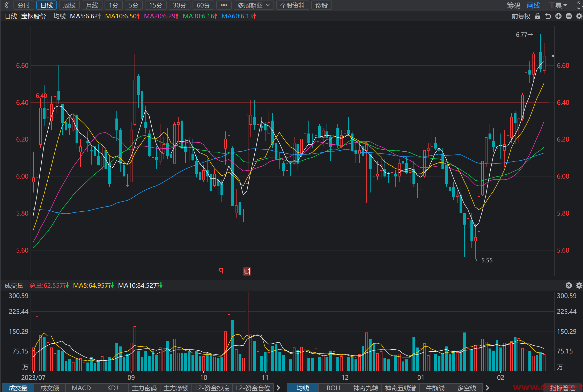Viewport: 583px width, 392px height.
Task: Collapse panel with double-left arrow icon
Action: (x=6, y=5)
